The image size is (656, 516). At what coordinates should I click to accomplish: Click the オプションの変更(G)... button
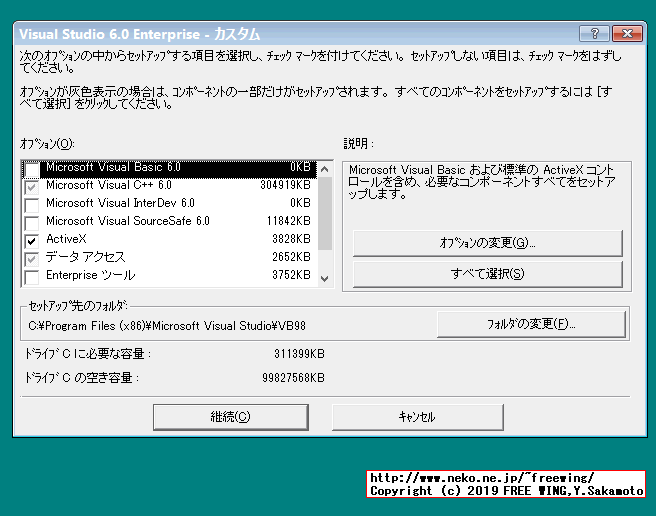click(487, 243)
